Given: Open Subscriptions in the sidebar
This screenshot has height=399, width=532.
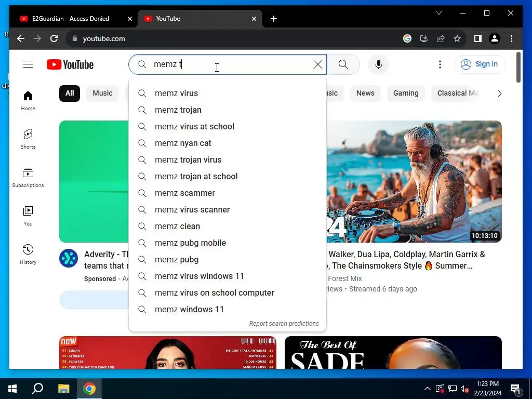Looking at the screenshot, I should coord(28,178).
